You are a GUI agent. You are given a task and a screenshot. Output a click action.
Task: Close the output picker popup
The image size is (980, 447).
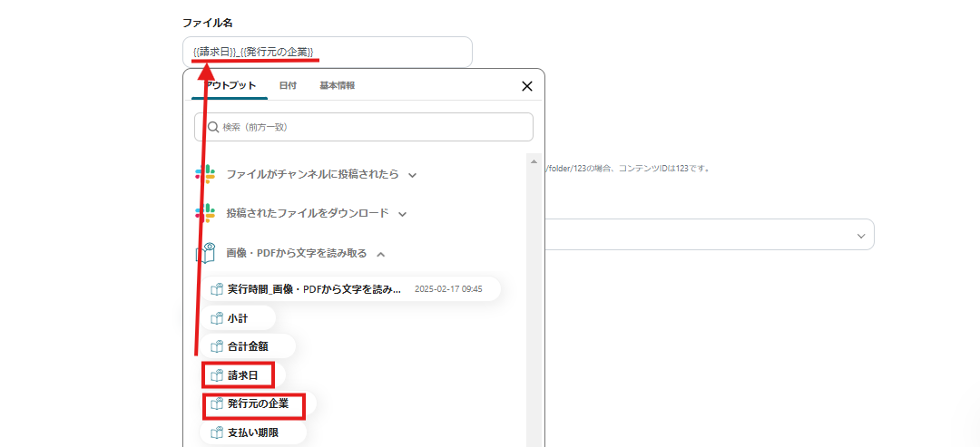coord(527,86)
